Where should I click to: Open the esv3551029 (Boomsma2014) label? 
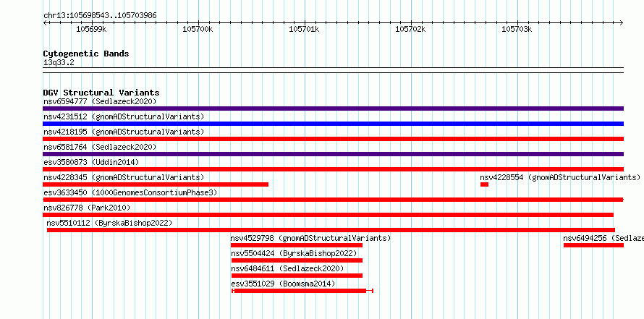tap(283, 284)
